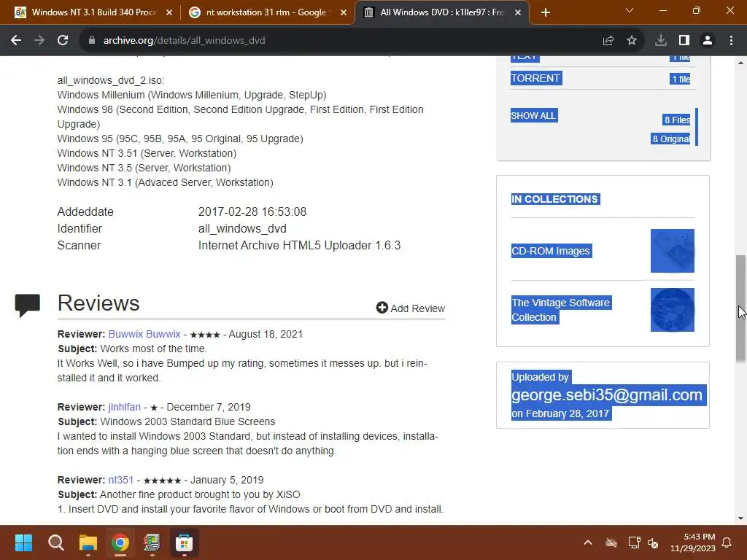Viewport: 747px width, 560px height.
Task: Click the muted volume tray icon
Action: tap(653, 542)
